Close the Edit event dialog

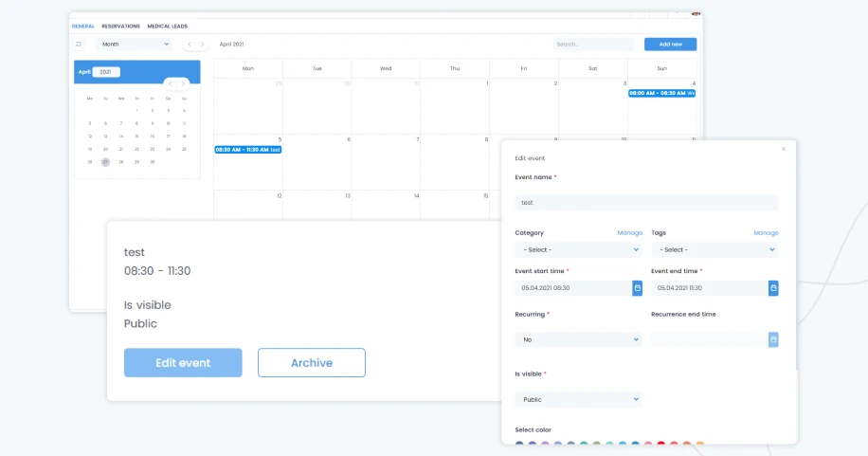click(784, 149)
